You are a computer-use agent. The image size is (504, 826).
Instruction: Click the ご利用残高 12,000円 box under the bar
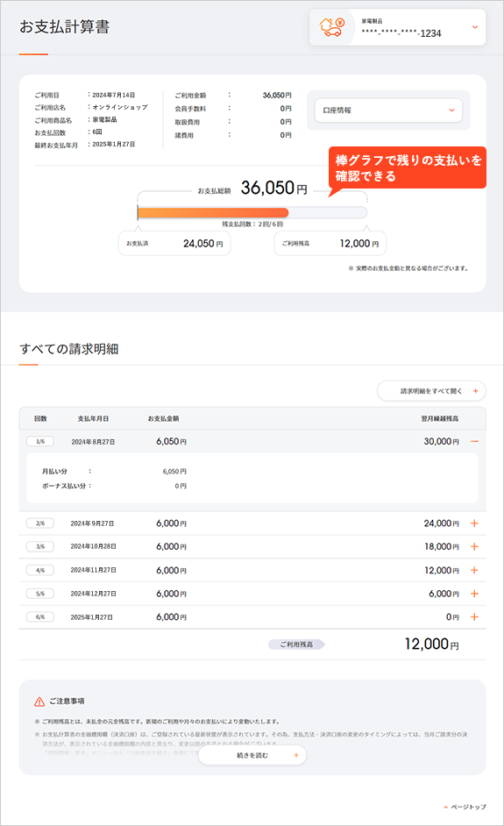330,244
